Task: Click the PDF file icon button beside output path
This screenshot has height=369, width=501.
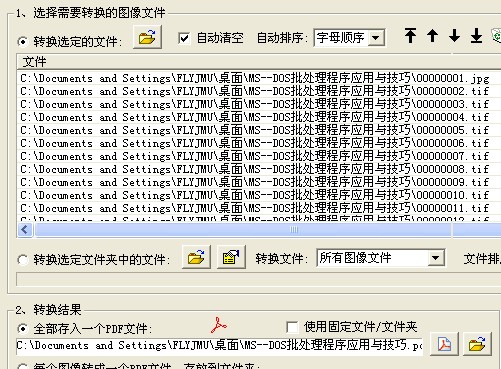Action: pyautogui.click(x=444, y=344)
